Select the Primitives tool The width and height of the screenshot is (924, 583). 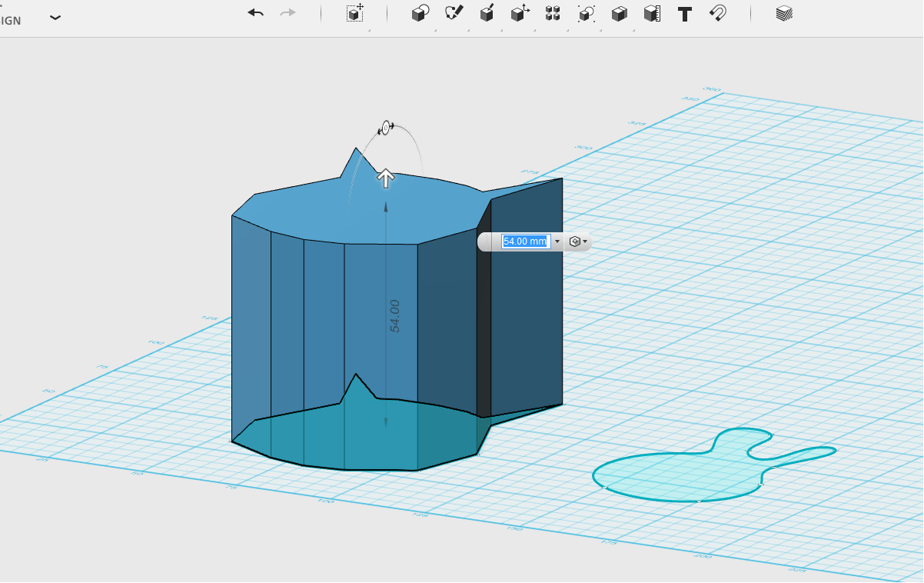(x=420, y=14)
